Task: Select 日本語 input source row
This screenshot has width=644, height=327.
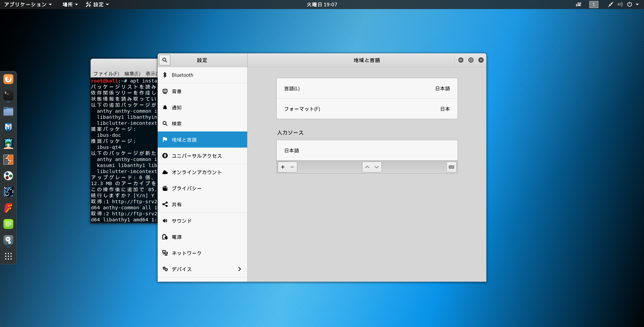Action: point(367,150)
